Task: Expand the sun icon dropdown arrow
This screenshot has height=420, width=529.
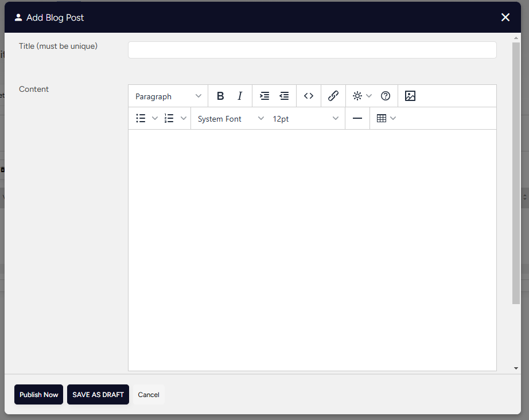Action: tap(369, 96)
